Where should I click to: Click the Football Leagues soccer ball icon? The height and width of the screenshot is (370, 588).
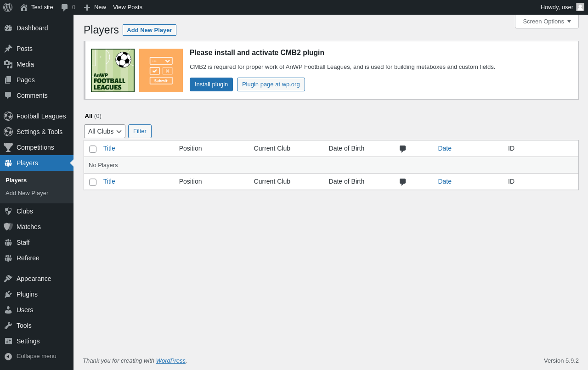[x=8, y=116]
